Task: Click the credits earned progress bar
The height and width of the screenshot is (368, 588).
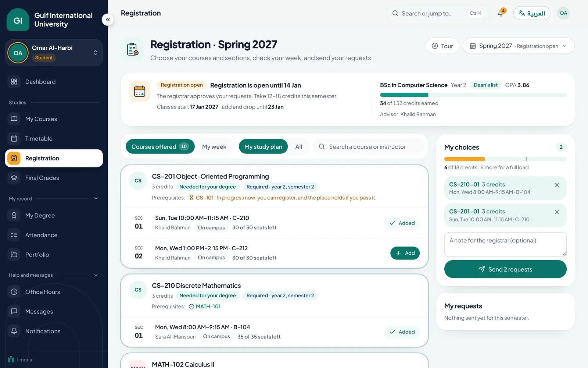Action: (x=473, y=95)
